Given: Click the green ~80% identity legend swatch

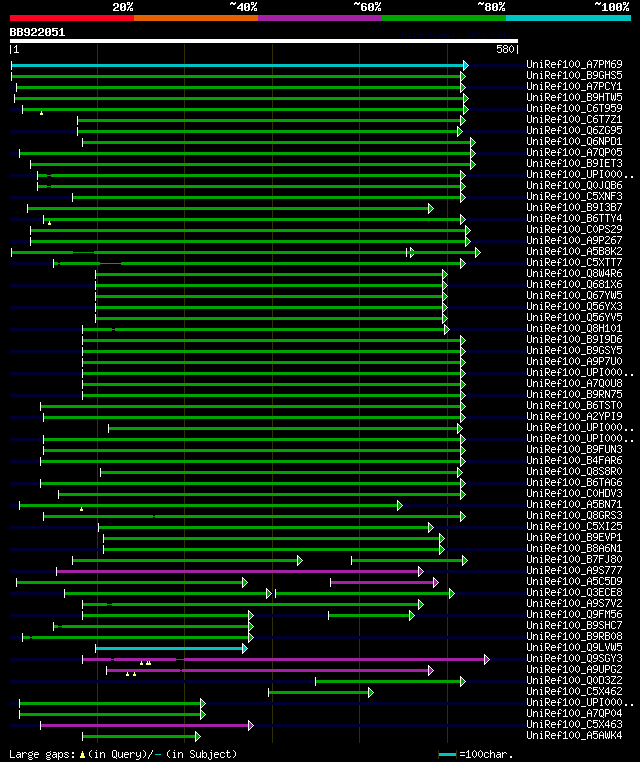Looking at the screenshot, I should (444, 18).
